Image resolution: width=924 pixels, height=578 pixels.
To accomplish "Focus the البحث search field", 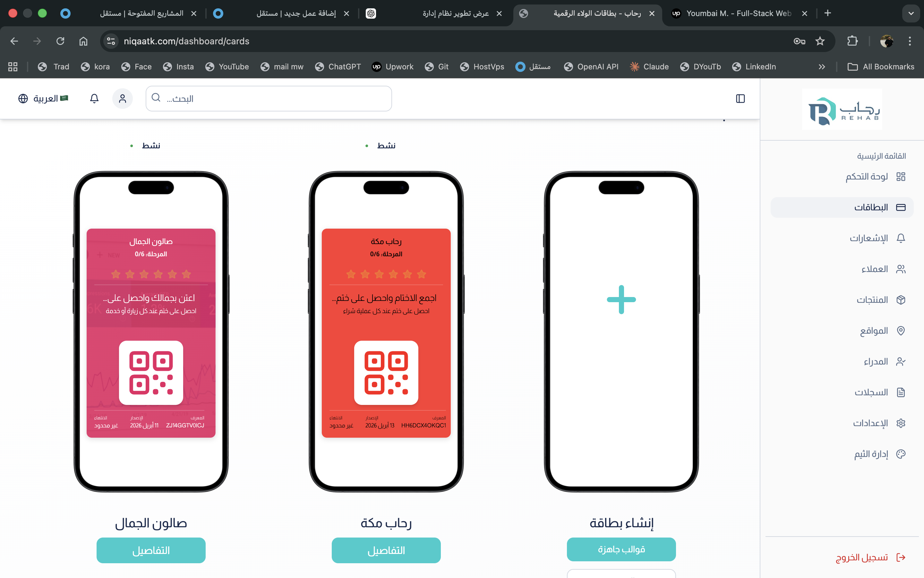I will (269, 99).
